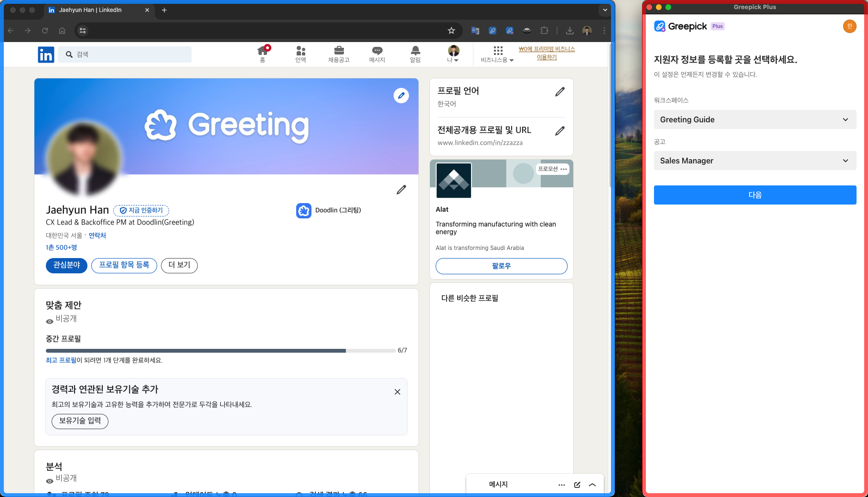
Task: Click the 관심분야 button
Action: (66, 265)
